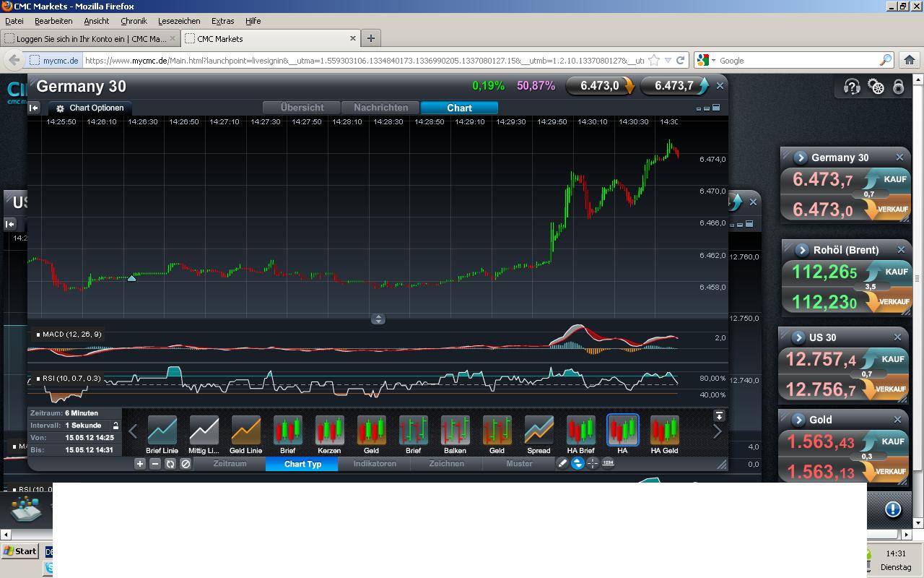Image resolution: width=924 pixels, height=578 pixels.
Task: Expand the Rohöl (Brent) watchlist tile
Action: (x=802, y=250)
